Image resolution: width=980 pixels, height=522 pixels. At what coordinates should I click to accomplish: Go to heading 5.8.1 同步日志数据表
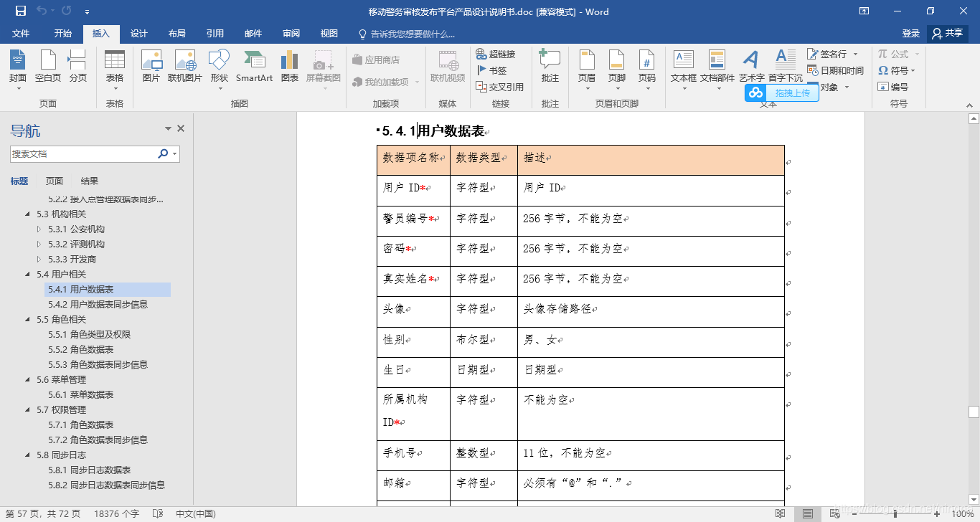(x=89, y=470)
